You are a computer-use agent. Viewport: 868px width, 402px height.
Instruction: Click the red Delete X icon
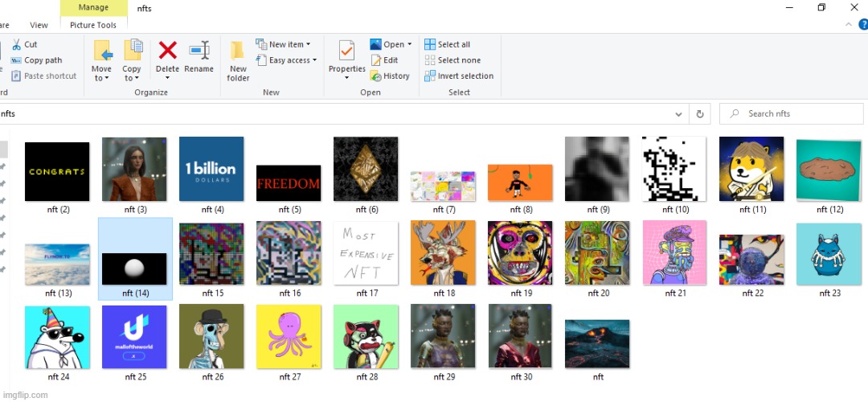click(x=168, y=51)
